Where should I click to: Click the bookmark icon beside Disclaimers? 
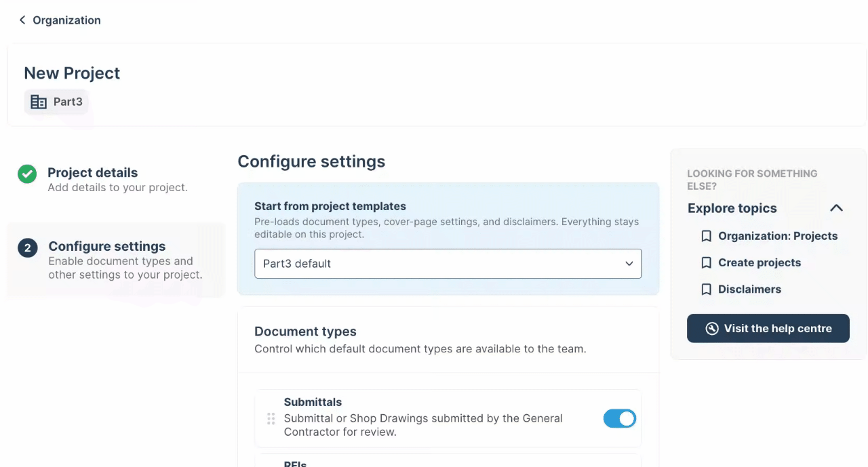pyautogui.click(x=706, y=289)
